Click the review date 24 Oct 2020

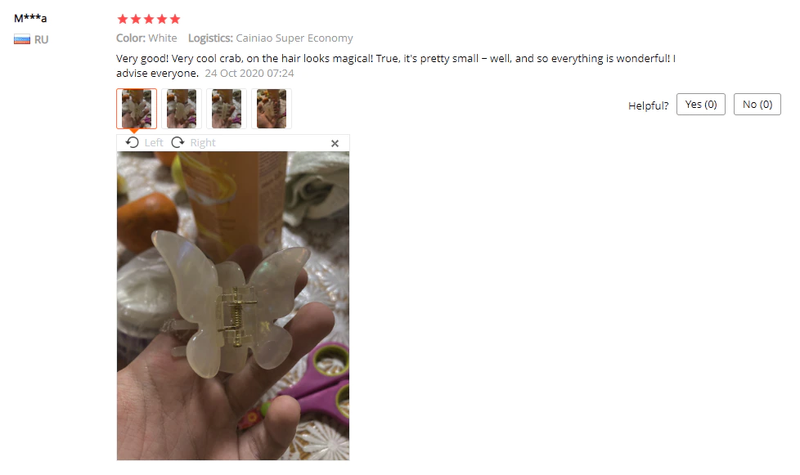pos(249,73)
